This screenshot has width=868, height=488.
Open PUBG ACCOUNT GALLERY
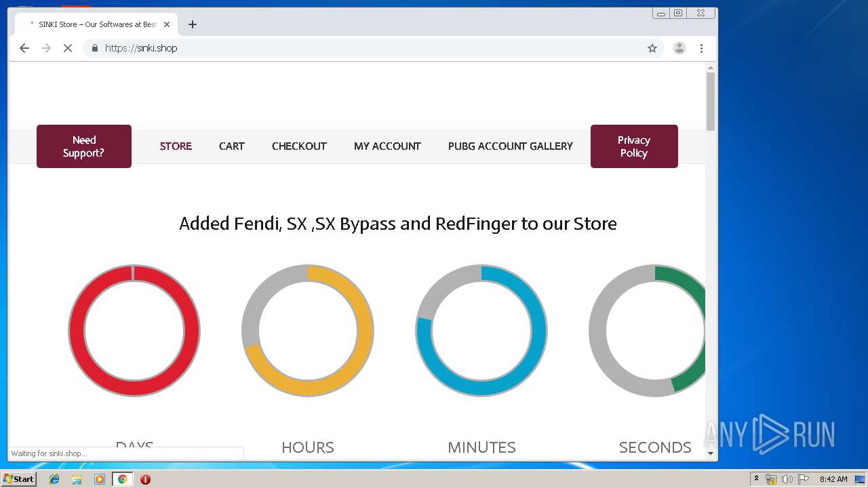coord(510,146)
